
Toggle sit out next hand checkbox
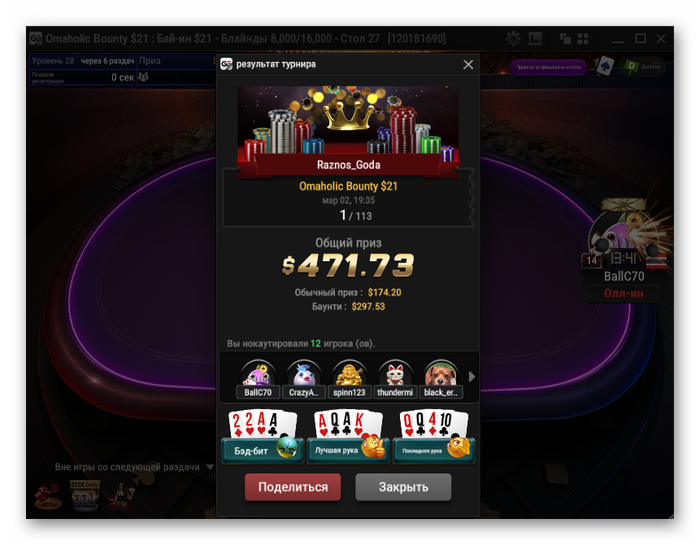coord(44,467)
